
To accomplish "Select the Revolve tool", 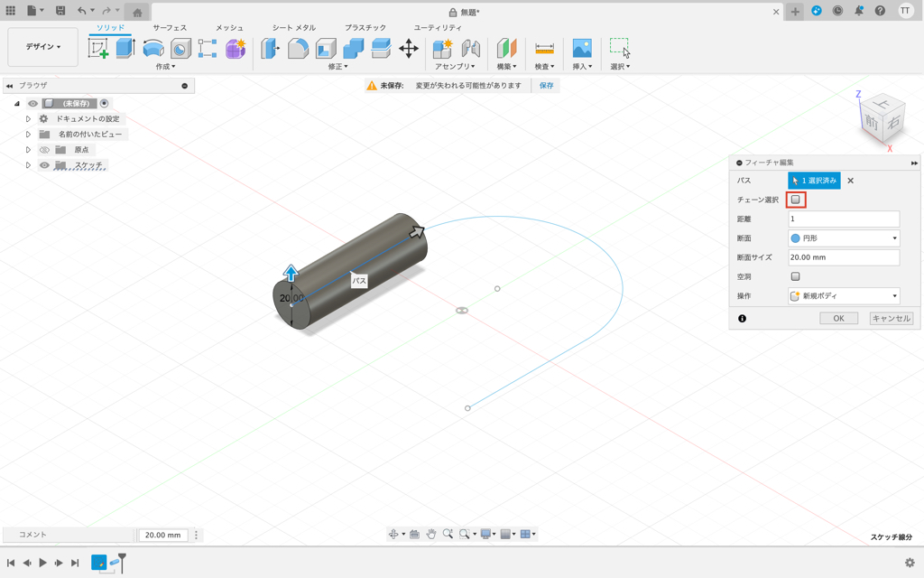I will pyautogui.click(x=153, y=49).
